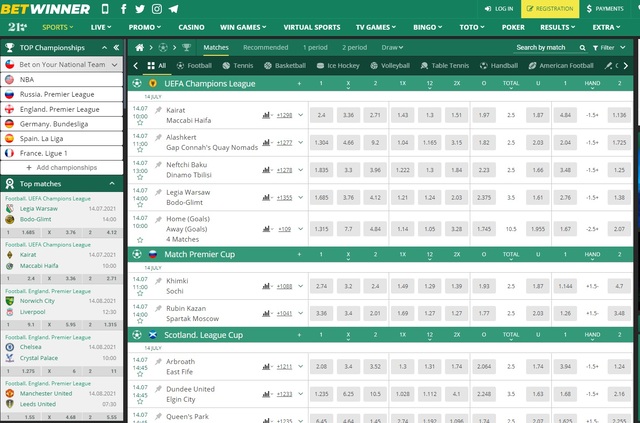640x423 pixels.
Task: Expand markets chevron for Dundee United match
Action: [300, 394]
